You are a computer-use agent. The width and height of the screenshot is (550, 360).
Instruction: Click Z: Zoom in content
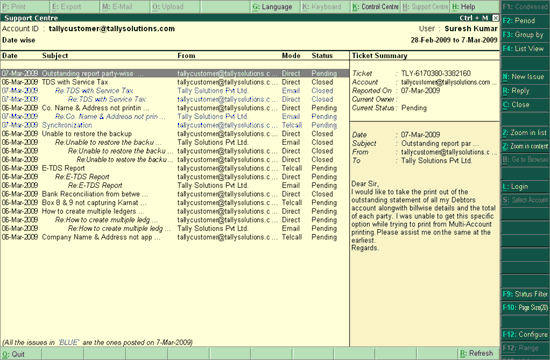click(525, 146)
